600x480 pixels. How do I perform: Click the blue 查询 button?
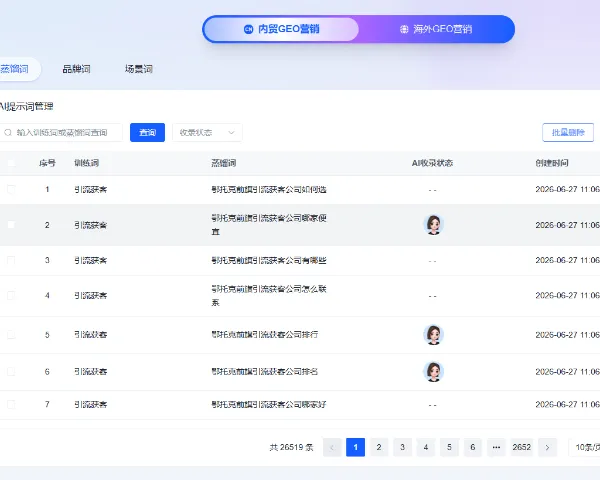[x=147, y=132]
